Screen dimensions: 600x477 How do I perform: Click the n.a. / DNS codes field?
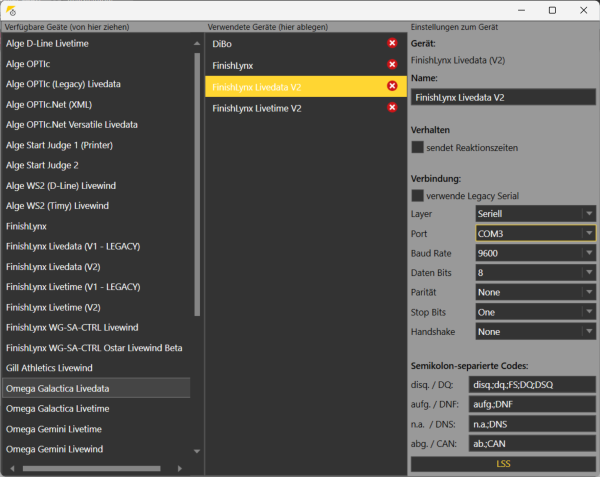pyautogui.click(x=532, y=424)
